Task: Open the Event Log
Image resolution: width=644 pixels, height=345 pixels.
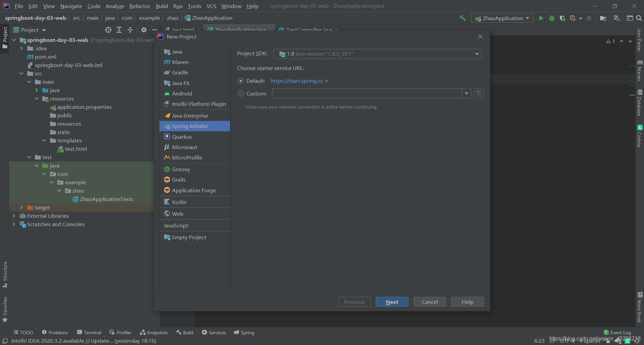Action: tap(617, 333)
